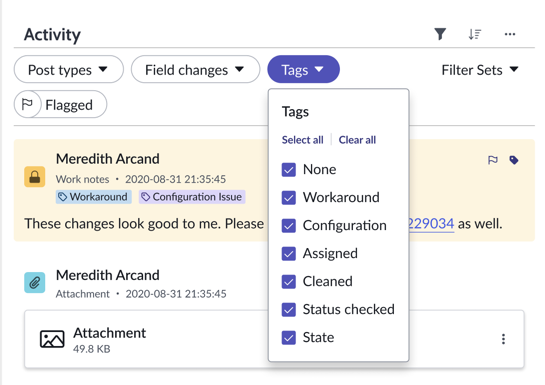
Task: Click the sort order icon
Action: (474, 34)
